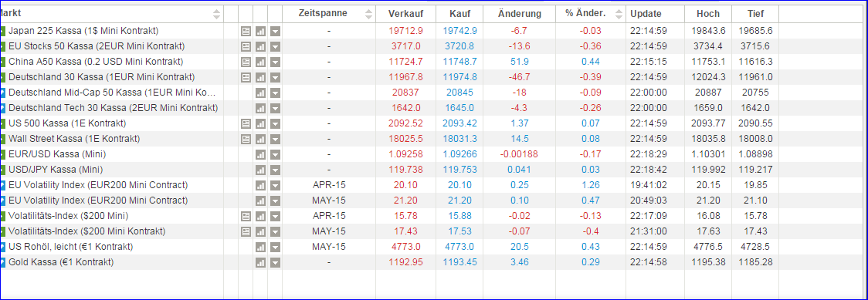Screen dimensions: 868x300
Task: Open chart icon for EU Stocks 50 Kassa
Action: coord(261,47)
